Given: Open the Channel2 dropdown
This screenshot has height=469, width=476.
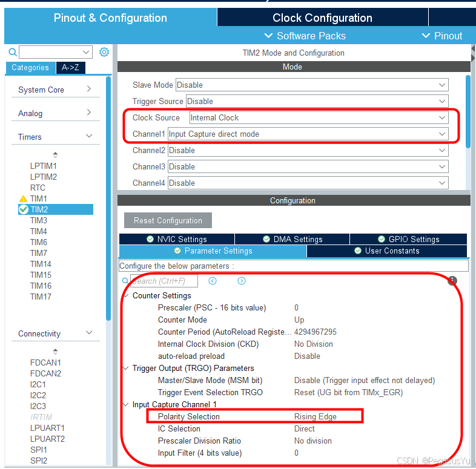Looking at the screenshot, I should 308,151.
